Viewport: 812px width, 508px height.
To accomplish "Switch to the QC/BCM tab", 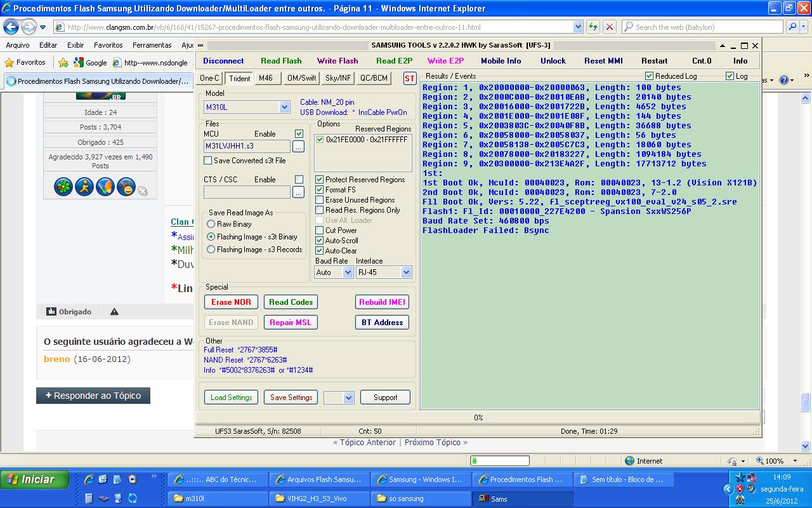I will 374,78.
